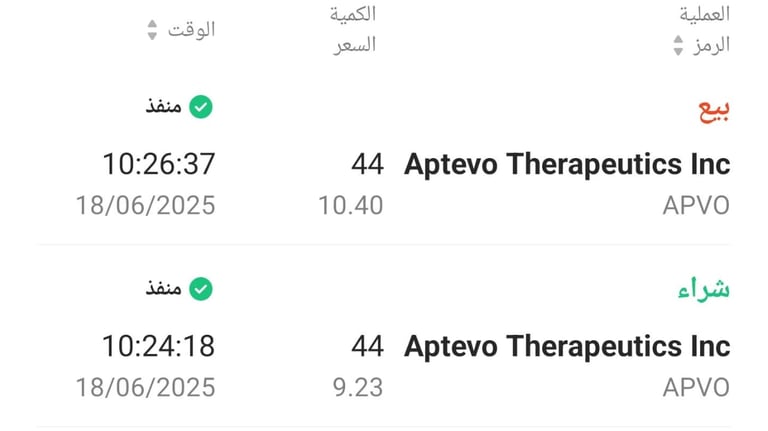The height and width of the screenshot is (431, 768).
Task: Select APVO ticker in sell order
Action: [696, 205]
